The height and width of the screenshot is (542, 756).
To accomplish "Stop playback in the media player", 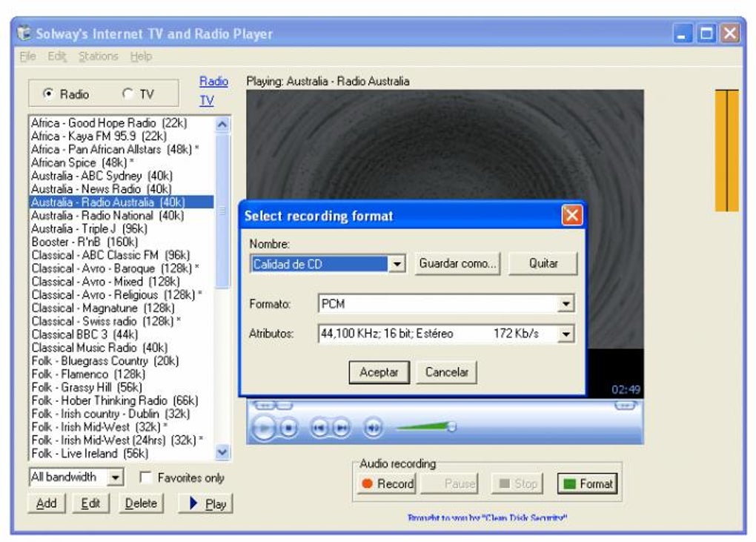I will [289, 428].
